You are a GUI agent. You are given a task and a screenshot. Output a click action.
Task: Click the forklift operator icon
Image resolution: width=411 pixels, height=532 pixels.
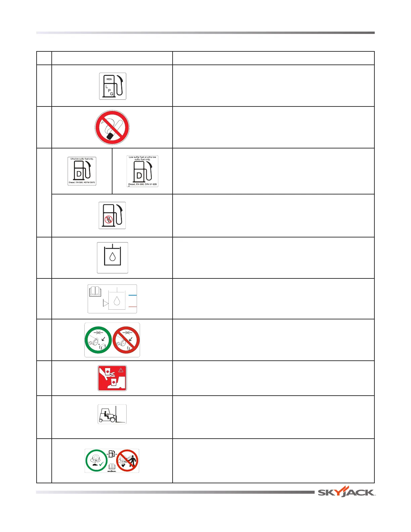tap(112, 414)
